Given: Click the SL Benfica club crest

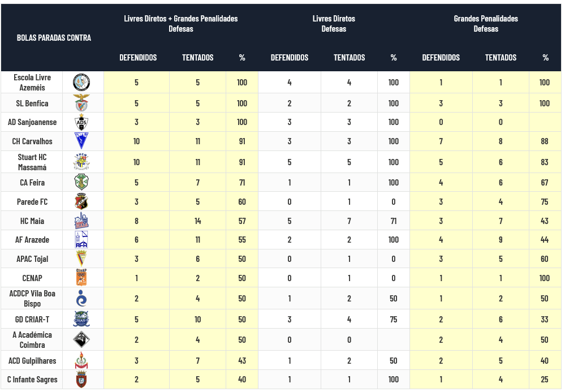Looking at the screenshot, I should click(81, 103).
